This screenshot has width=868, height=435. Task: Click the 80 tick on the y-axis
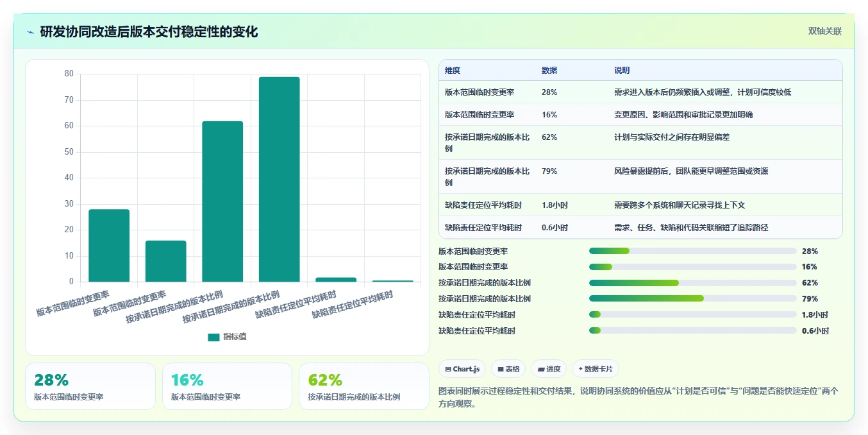point(69,74)
